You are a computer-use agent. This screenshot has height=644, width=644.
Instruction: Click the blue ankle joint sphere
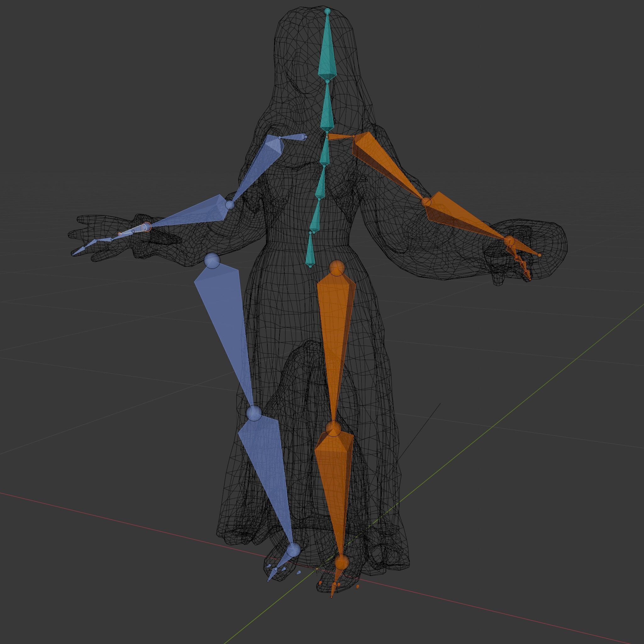(294, 549)
